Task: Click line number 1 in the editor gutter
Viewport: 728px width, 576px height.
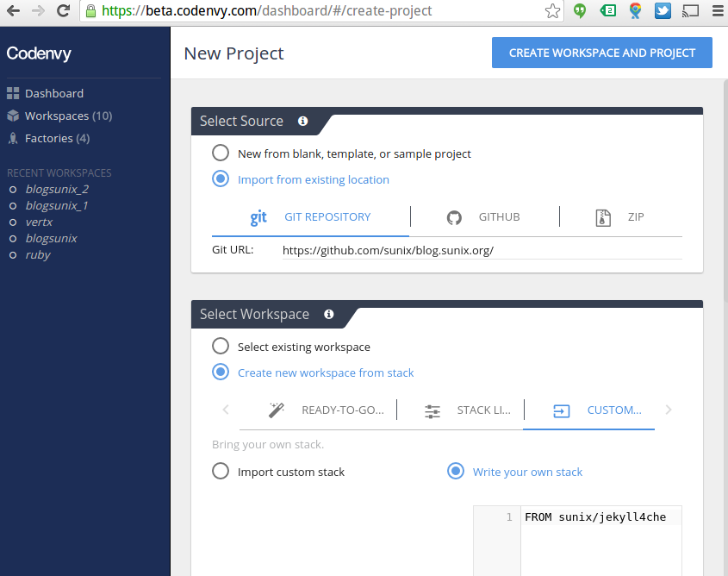Action: click(x=509, y=517)
